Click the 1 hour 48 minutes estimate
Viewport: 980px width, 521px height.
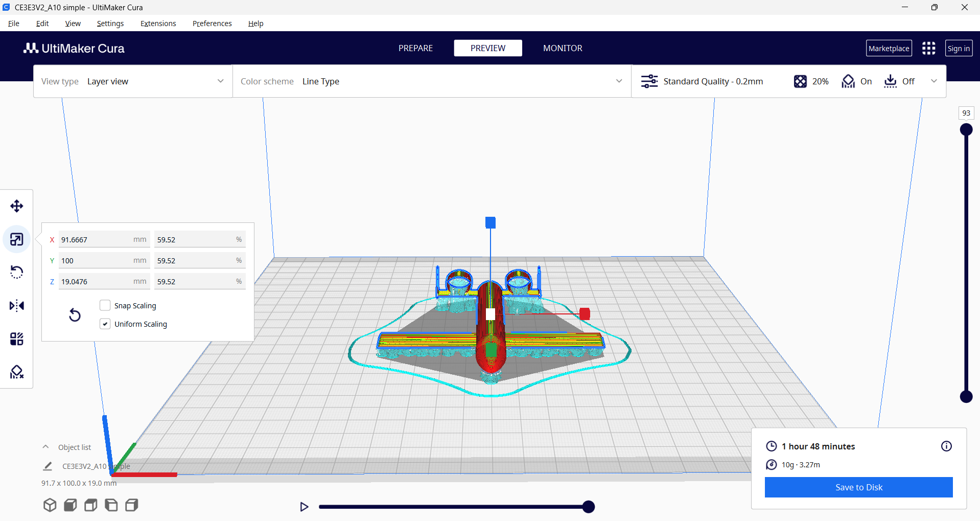(x=818, y=446)
